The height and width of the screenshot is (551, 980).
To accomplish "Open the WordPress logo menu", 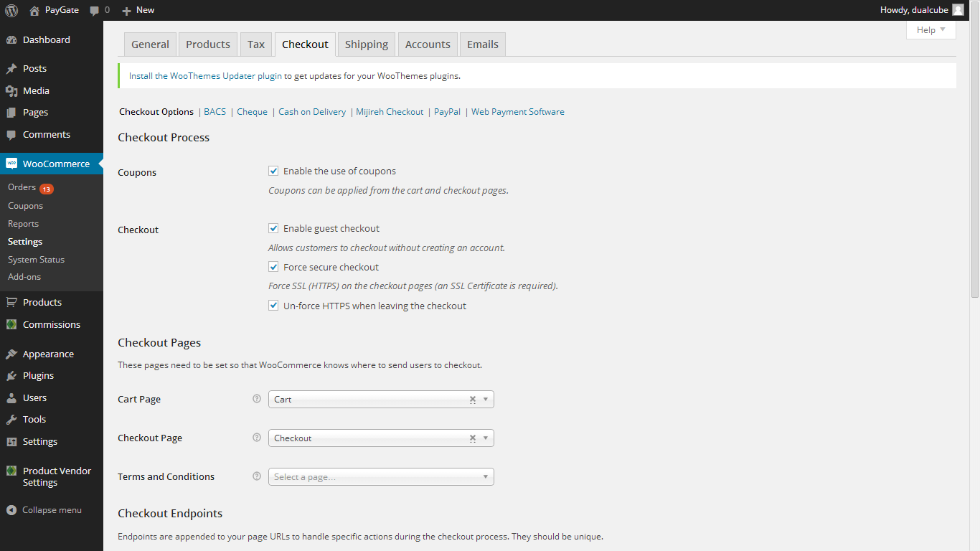I will 11,10.
